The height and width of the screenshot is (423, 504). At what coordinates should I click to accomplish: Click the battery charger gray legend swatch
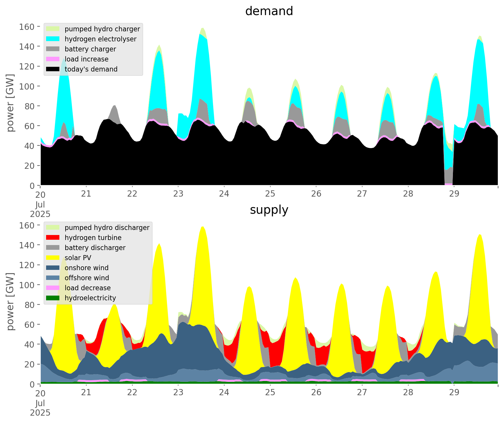[x=53, y=49]
